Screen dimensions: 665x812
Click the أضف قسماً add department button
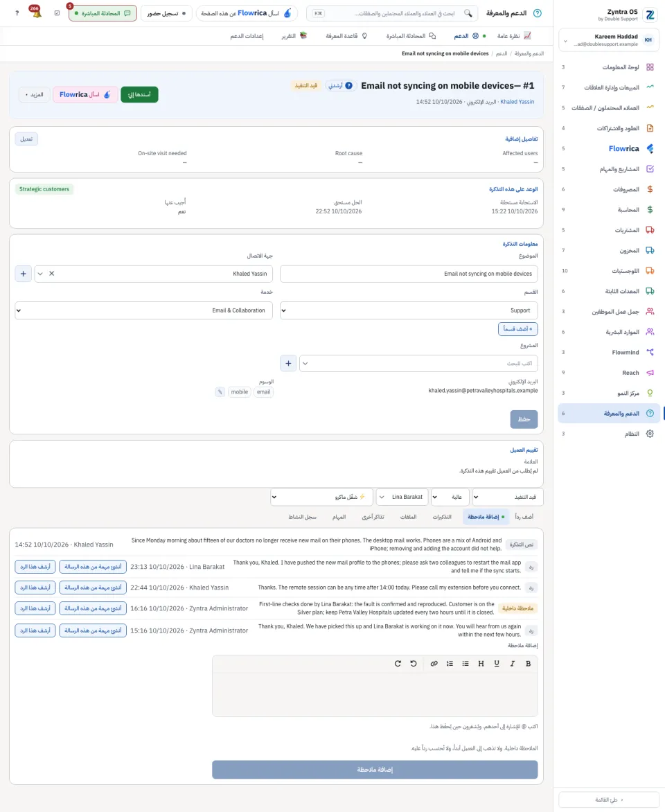[518, 329]
